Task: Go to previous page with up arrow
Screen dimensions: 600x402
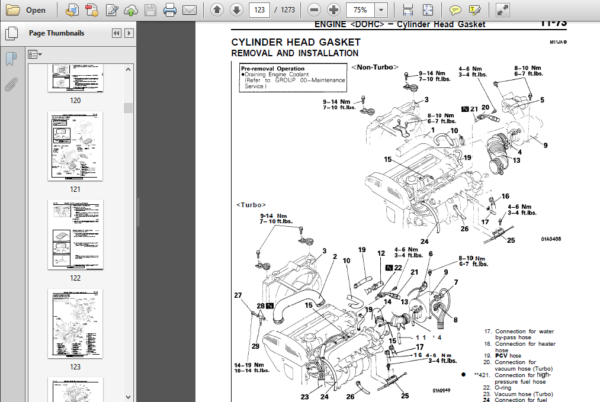Action: coord(217,10)
